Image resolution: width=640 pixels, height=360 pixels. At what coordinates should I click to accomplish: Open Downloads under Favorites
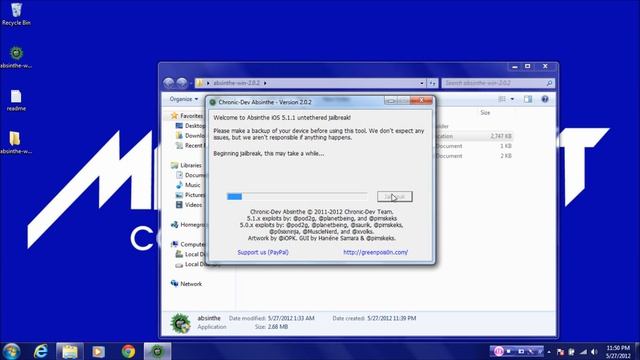point(190,136)
